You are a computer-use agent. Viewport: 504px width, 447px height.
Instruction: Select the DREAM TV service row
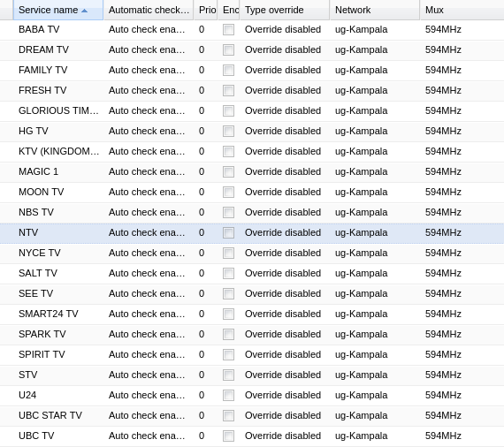click(252, 49)
